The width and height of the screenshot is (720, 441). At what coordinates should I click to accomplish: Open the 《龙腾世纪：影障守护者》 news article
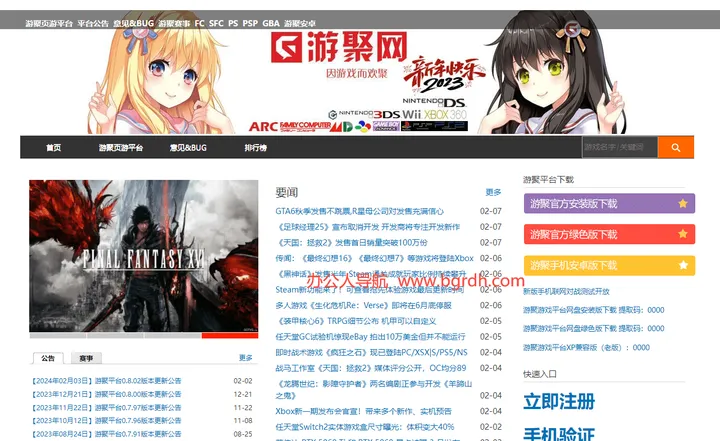coord(374,389)
